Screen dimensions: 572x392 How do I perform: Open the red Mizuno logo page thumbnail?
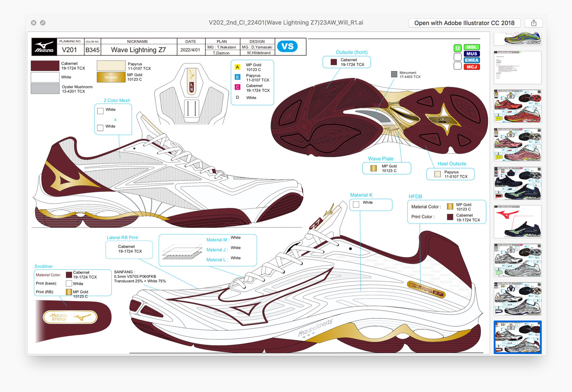[x=517, y=222]
